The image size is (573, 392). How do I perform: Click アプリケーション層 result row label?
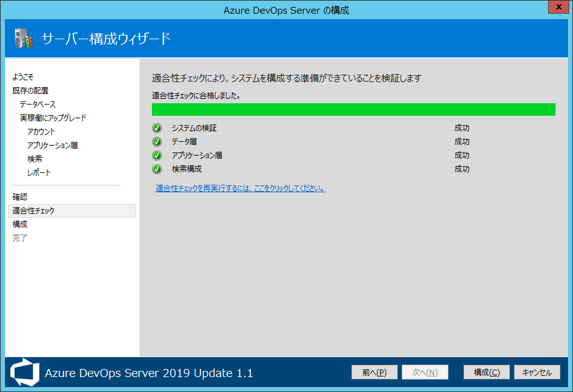pos(197,156)
